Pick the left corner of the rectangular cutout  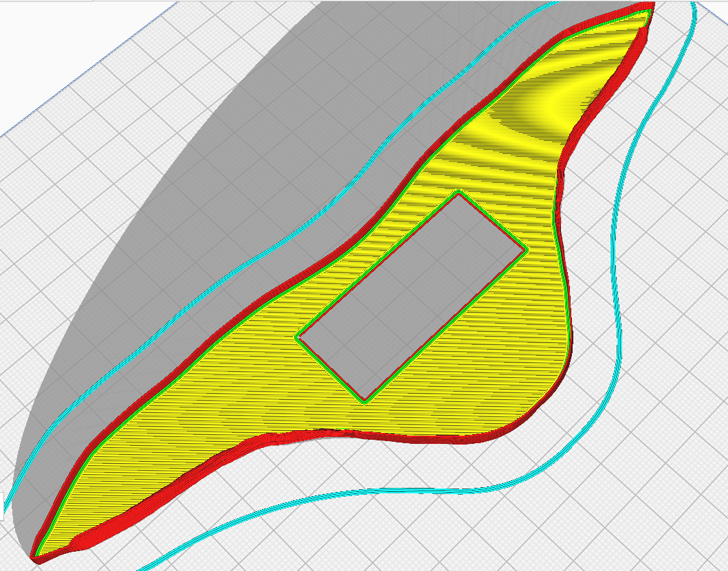click(x=297, y=337)
